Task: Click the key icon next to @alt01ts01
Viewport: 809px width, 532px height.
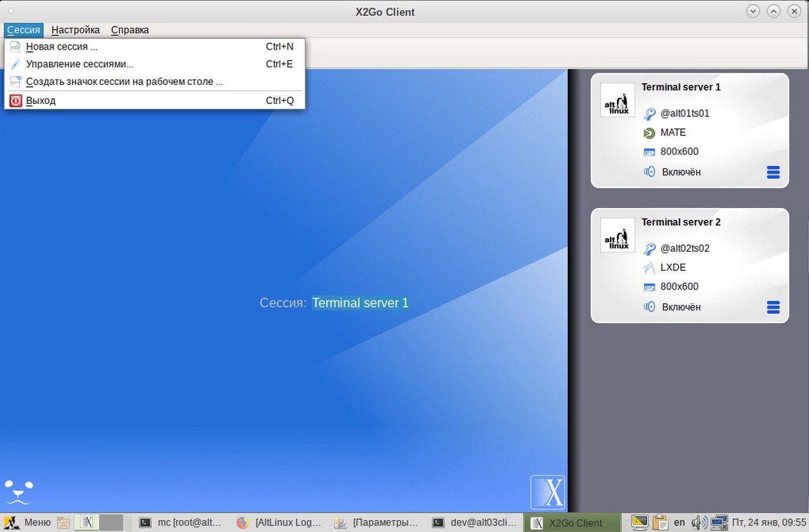Action: (649, 113)
